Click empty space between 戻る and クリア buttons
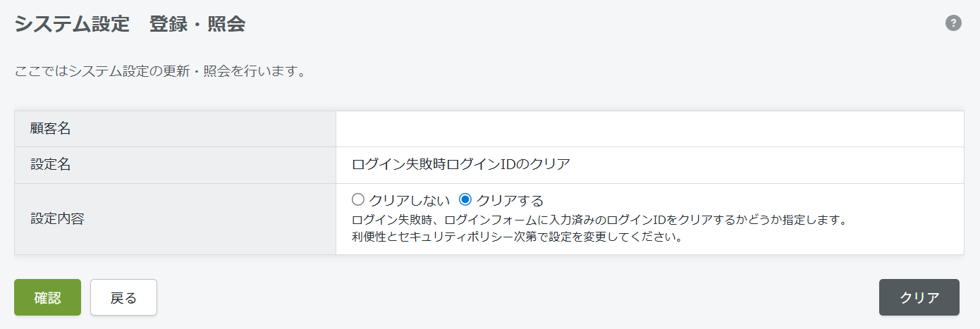The image size is (980, 329). point(515,297)
